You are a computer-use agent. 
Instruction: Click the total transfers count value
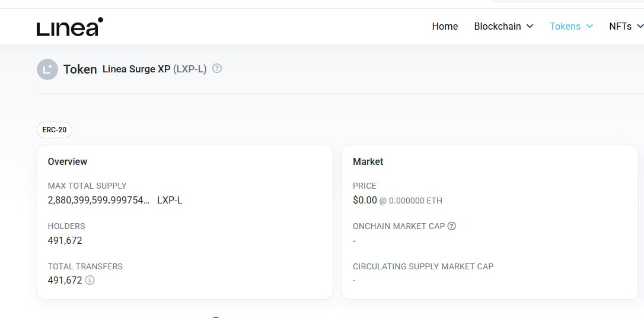[x=65, y=281]
